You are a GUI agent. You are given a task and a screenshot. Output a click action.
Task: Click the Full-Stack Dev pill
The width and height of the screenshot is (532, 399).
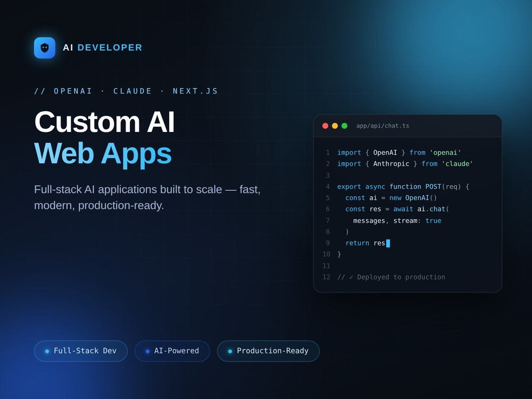click(x=81, y=351)
